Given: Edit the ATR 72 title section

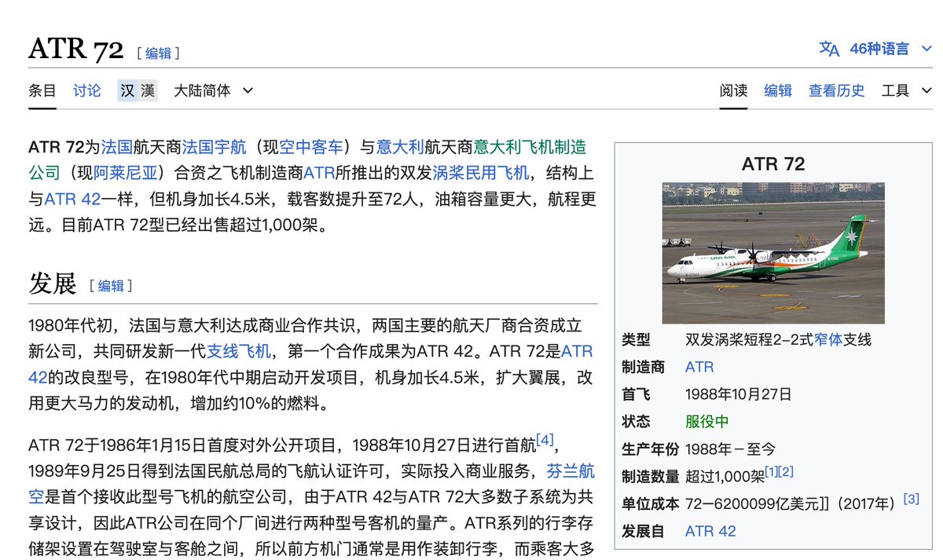Looking at the screenshot, I should coord(158,53).
